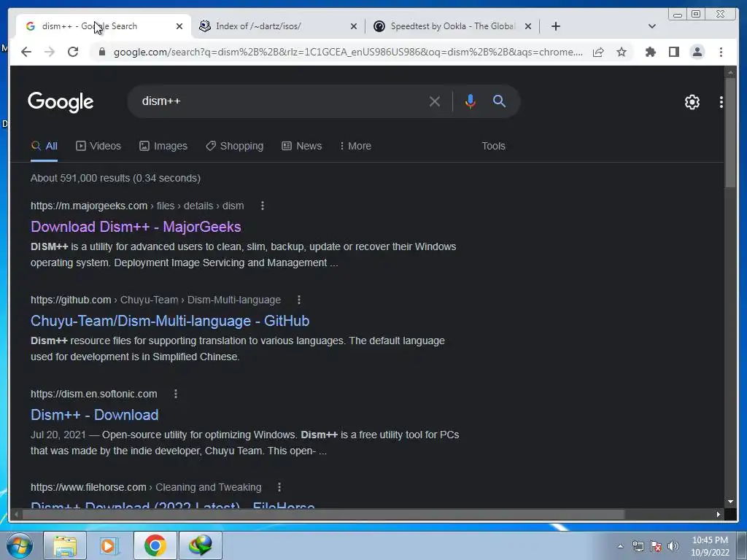Go back with the browser back arrow
Viewport: 747px width, 560px height.
[26, 52]
